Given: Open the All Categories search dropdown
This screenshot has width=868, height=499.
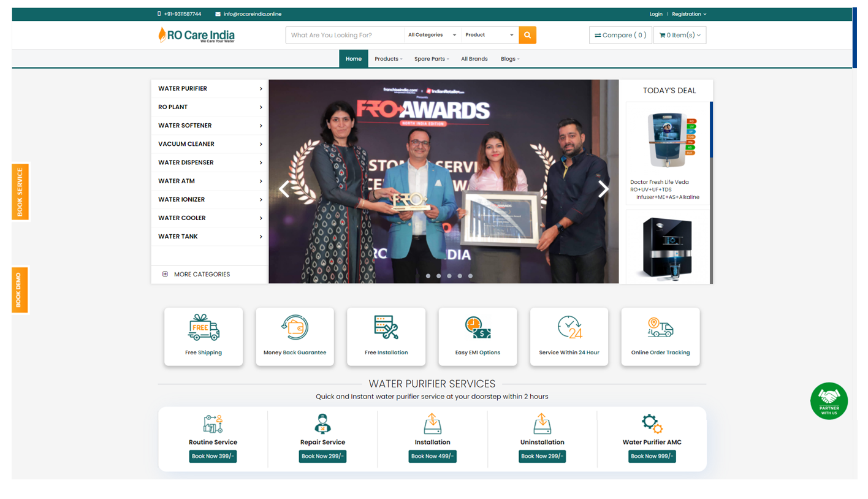Looking at the screenshot, I should [433, 35].
